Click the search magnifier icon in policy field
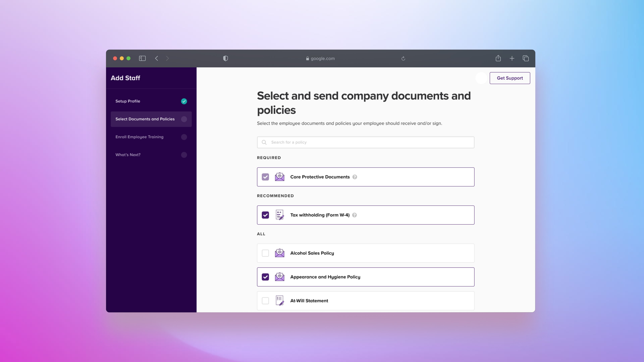 (264, 142)
